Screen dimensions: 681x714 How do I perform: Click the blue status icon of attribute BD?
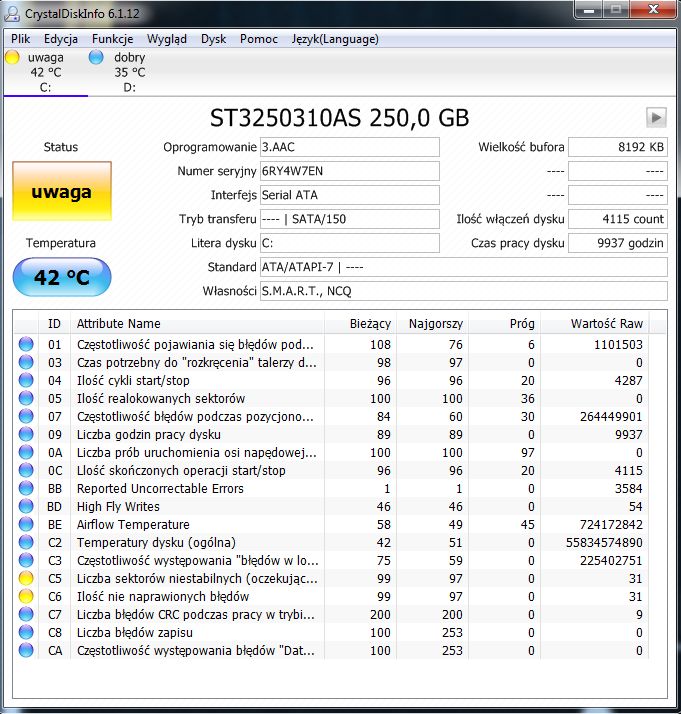[26, 506]
